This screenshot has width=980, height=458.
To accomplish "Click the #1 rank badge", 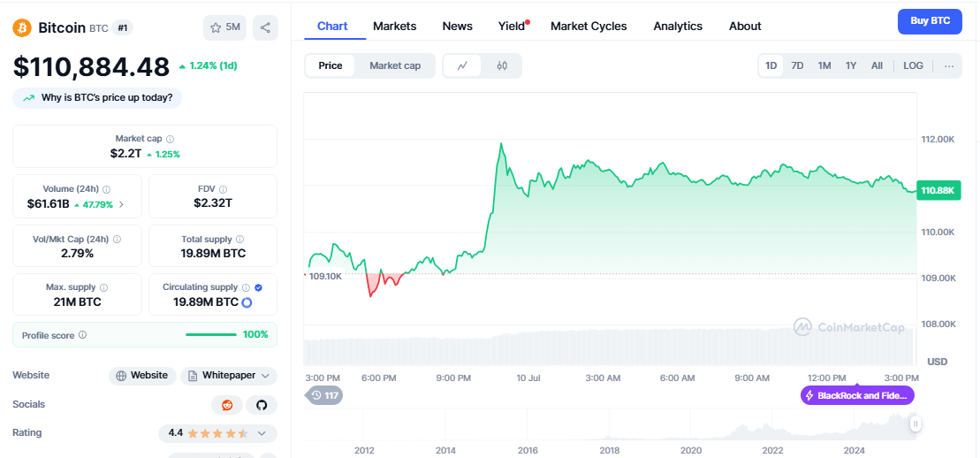I will pyautogui.click(x=122, y=28).
